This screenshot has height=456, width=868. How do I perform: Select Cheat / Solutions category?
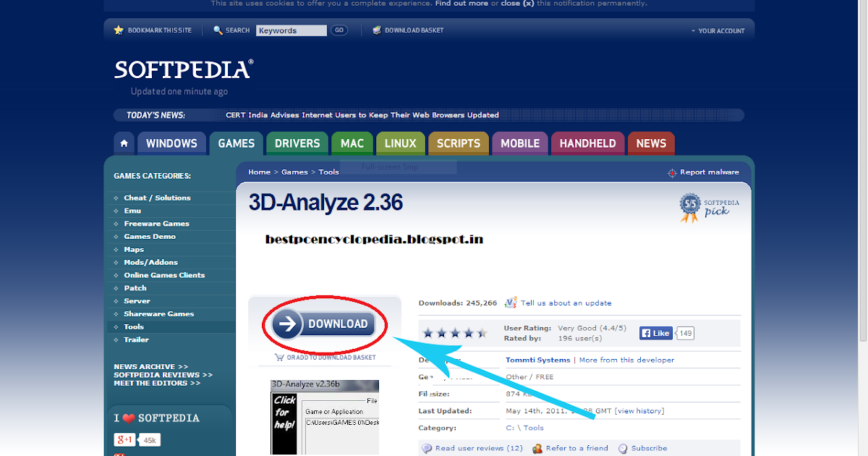157,198
